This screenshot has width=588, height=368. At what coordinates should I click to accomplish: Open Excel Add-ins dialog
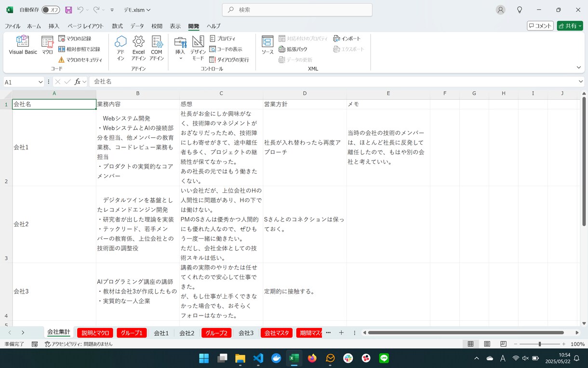(138, 48)
